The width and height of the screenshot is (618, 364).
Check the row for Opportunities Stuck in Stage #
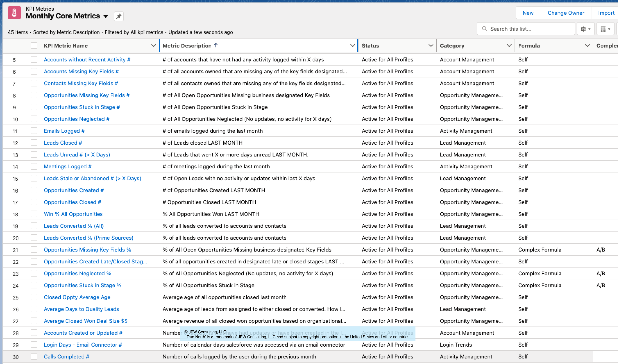pyautogui.click(x=34, y=107)
